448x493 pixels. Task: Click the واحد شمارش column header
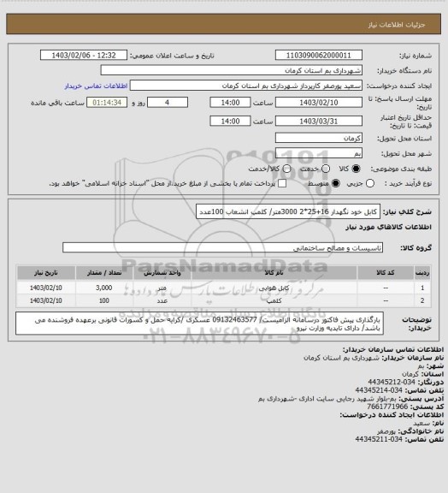(x=162, y=272)
